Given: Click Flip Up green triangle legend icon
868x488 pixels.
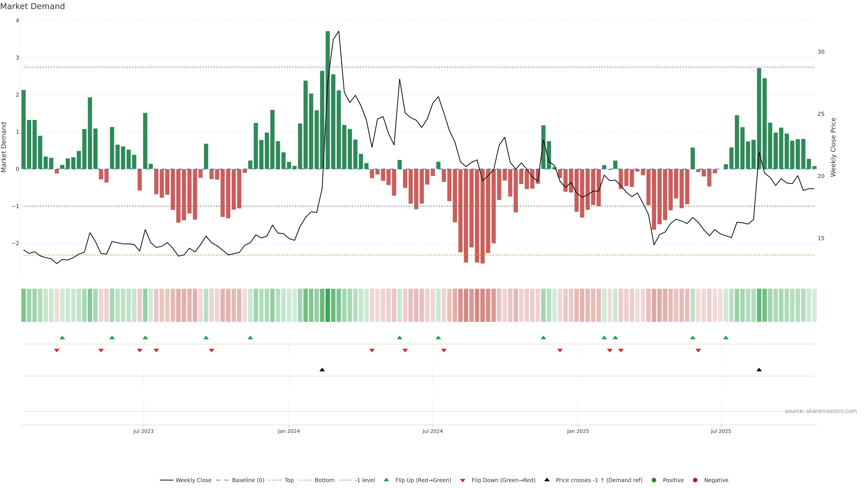Looking at the screenshot, I should pyautogui.click(x=387, y=480).
